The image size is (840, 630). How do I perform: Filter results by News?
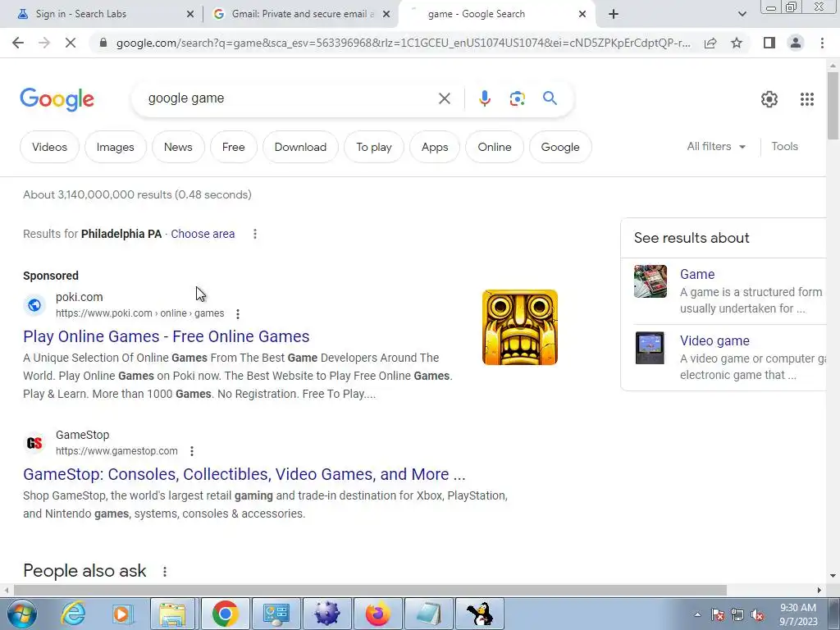178,147
